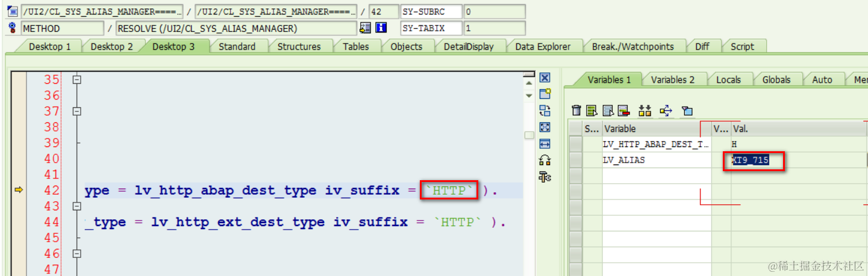Click the METHOD event type field
The image size is (868, 276).
point(62,28)
